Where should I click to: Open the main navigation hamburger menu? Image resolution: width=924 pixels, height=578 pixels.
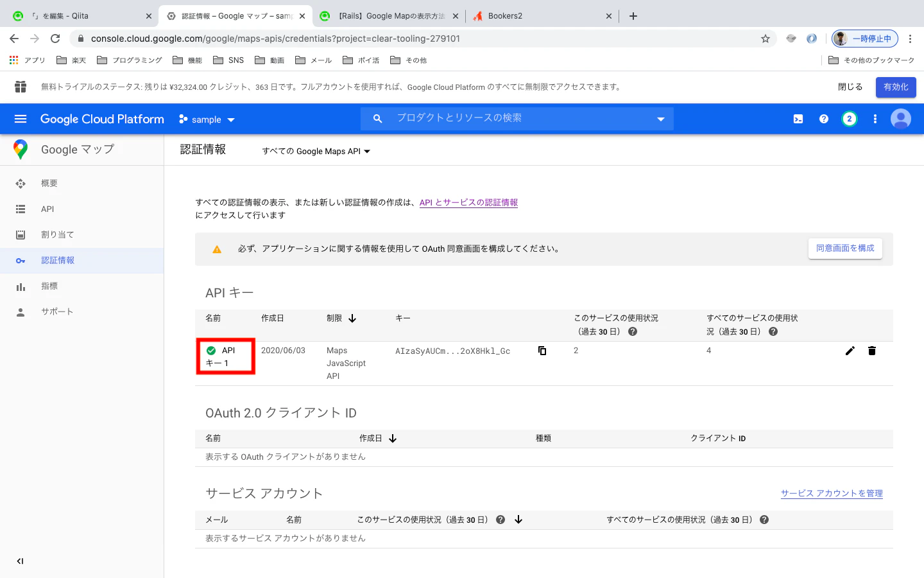click(21, 119)
